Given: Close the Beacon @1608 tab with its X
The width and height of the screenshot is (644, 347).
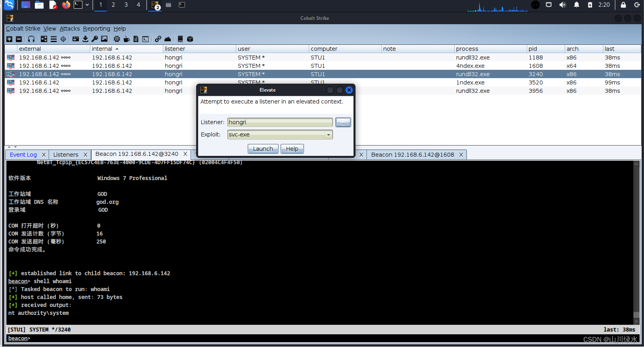Looking at the screenshot, I should pyautogui.click(x=461, y=155).
